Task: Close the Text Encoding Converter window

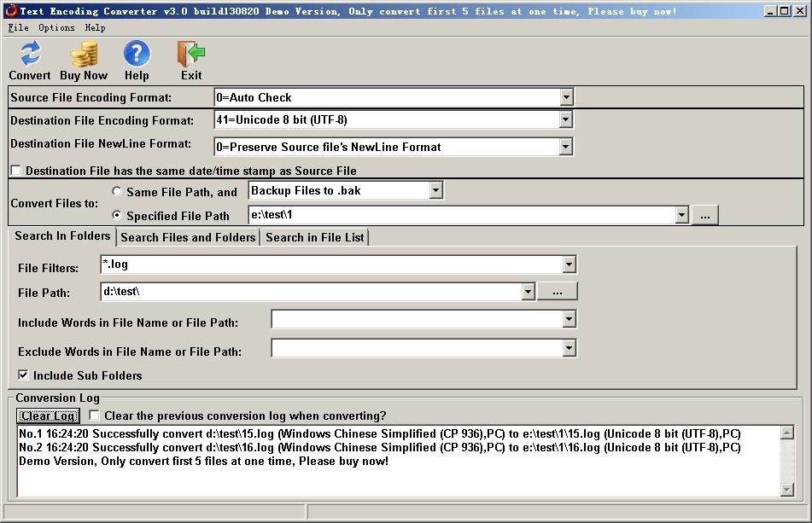Action: tap(800, 11)
